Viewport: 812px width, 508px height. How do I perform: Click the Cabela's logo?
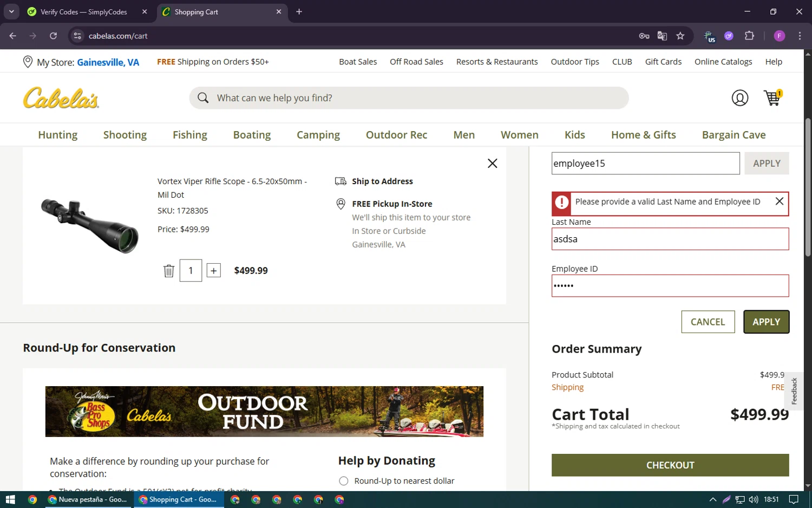pyautogui.click(x=61, y=98)
